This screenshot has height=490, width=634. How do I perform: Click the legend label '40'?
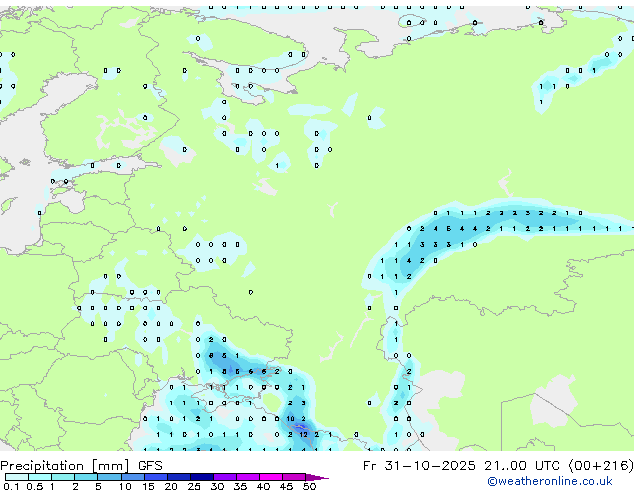[x=263, y=486]
